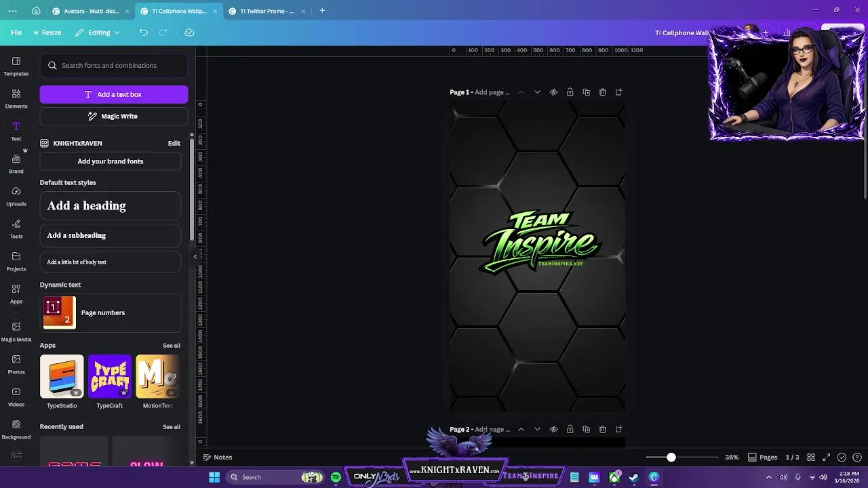
Task: Open Steam from the taskbar
Action: click(x=633, y=477)
